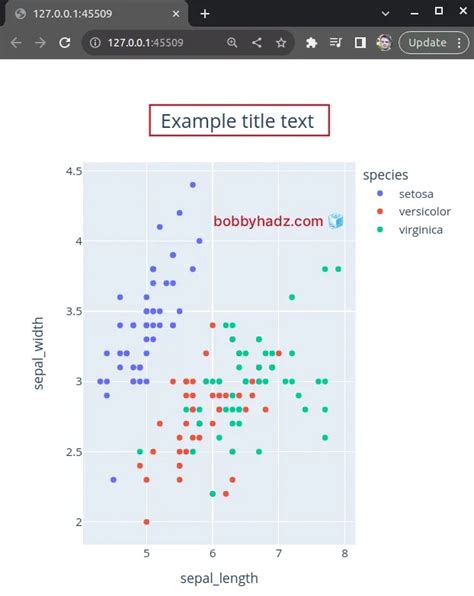Bookmark this page with the star icon
Image resolution: width=474 pixels, height=596 pixels.
point(281,43)
